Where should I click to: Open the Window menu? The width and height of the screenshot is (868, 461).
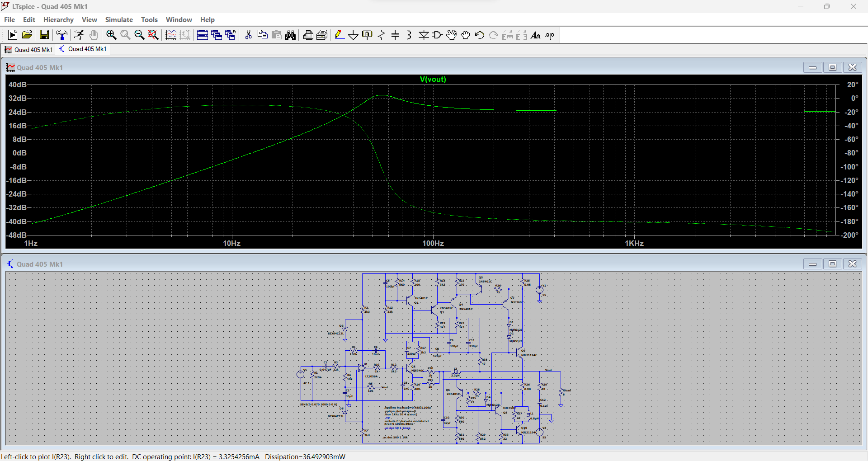tap(179, 19)
